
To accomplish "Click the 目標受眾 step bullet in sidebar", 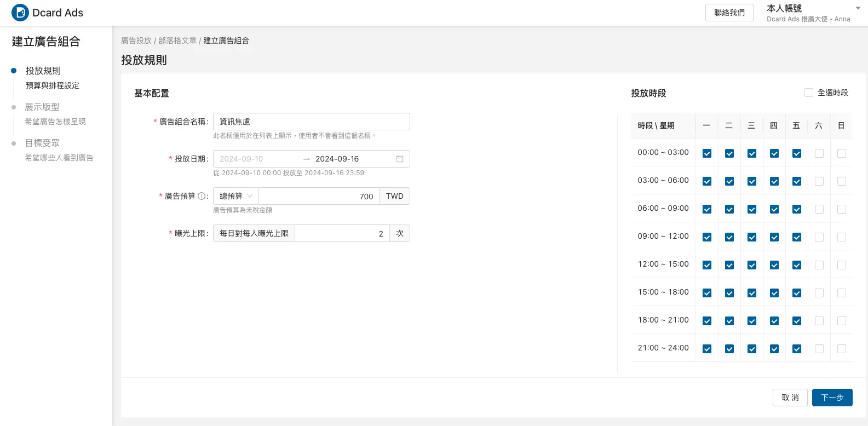I will click(14, 143).
